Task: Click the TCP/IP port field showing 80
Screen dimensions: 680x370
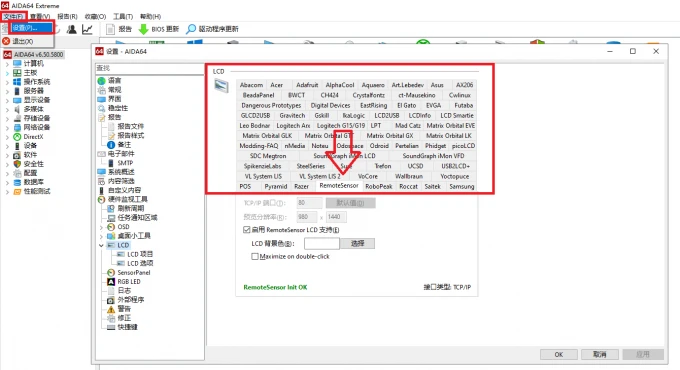Action: [310, 203]
